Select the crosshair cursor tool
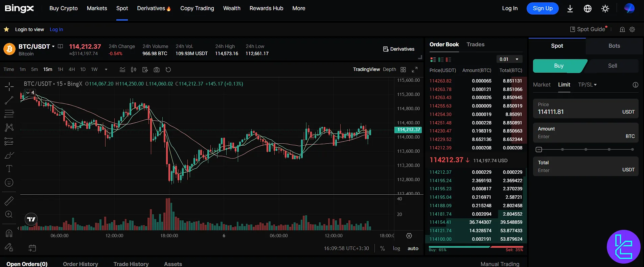This screenshot has height=267, width=644. click(x=9, y=87)
